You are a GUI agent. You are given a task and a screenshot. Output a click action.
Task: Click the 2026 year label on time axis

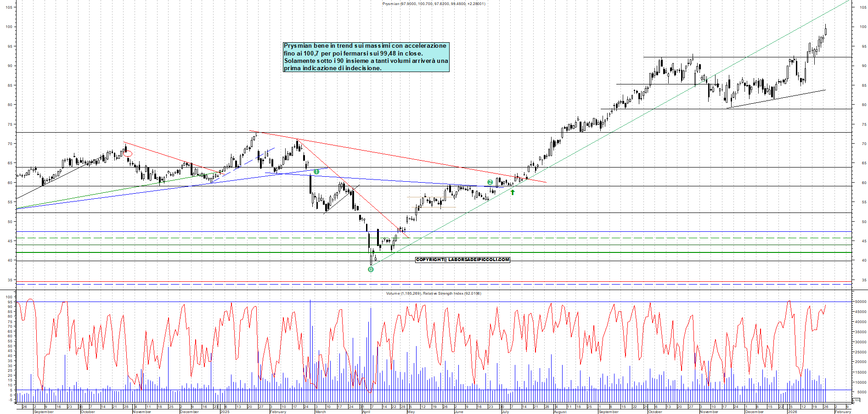[x=792, y=412]
